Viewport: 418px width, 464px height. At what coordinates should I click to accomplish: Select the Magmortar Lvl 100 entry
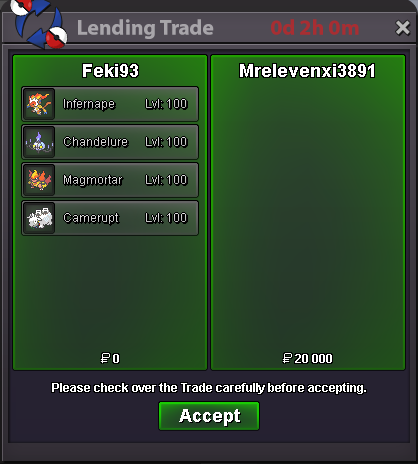[x=110, y=180]
